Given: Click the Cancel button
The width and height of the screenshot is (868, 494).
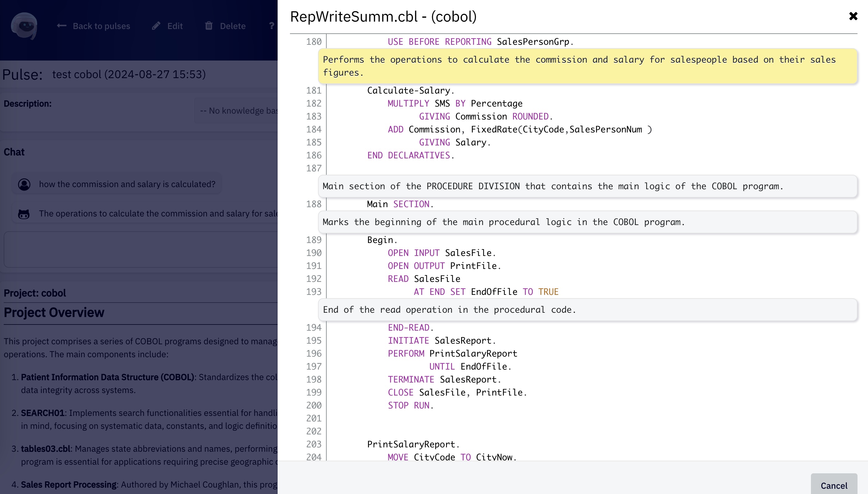Looking at the screenshot, I should 834,485.
